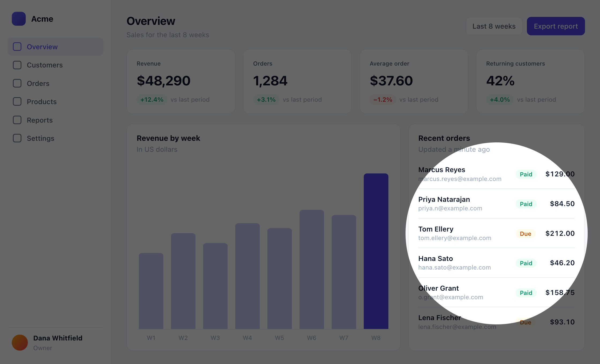Click the Recent orders heading
This screenshot has width=600, height=364.
pyautogui.click(x=444, y=138)
